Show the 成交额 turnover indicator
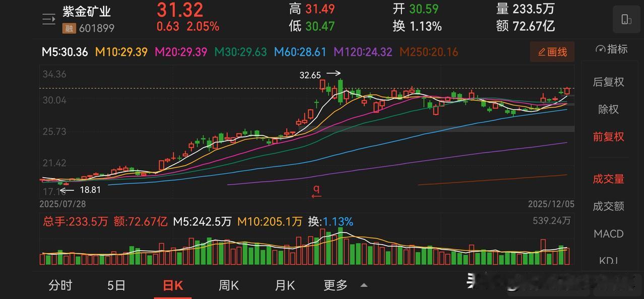Image resolution: width=644 pixels, height=299 pixels. (x=608, y=206)
